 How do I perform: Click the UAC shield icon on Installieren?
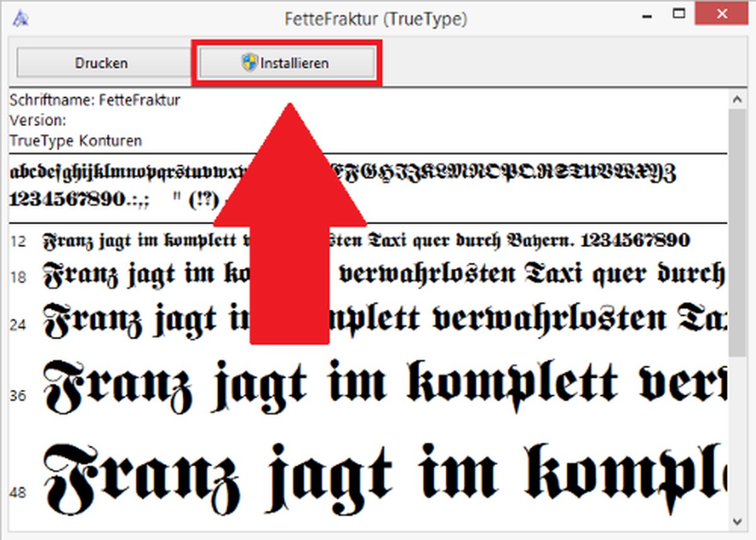[248, 63]
